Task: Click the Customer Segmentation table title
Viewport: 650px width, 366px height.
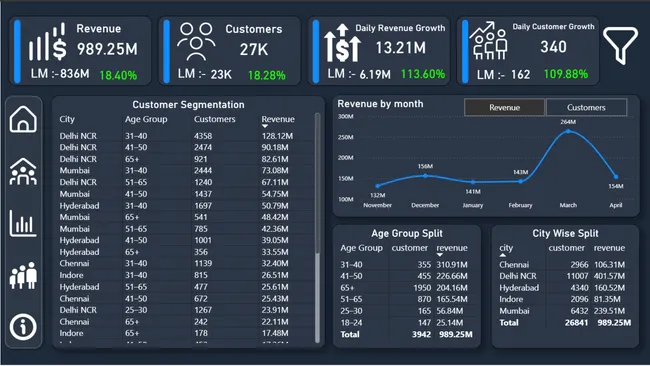Action: pyautogui.click(x=188, y=105)
